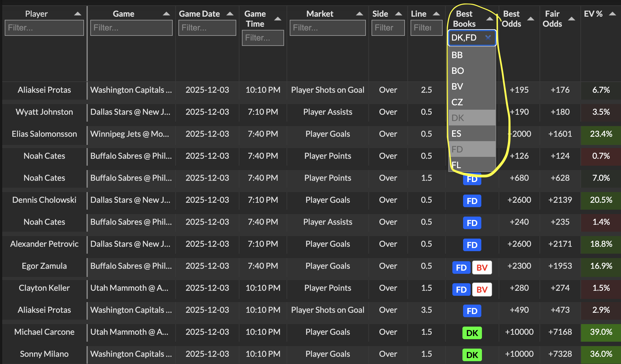This screenshot has height=364, width=621.
Task: Sort the Market column via arrow
Action: pos(359,14)
